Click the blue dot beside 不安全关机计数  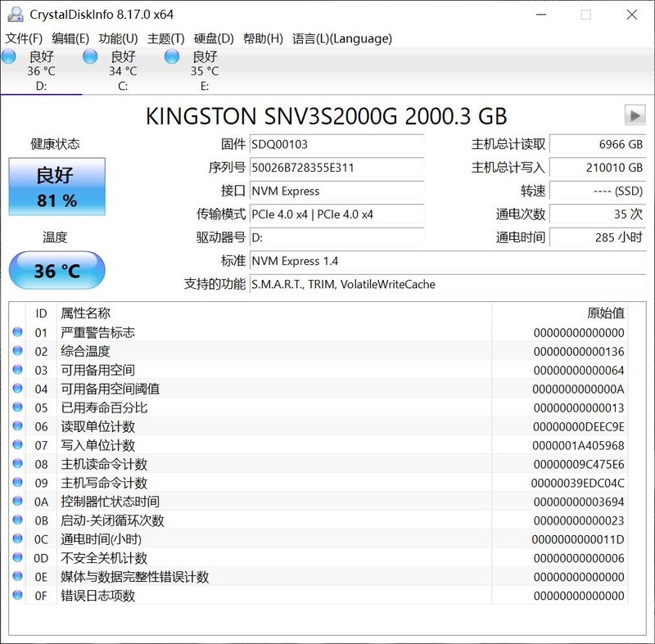pos(18,558)
